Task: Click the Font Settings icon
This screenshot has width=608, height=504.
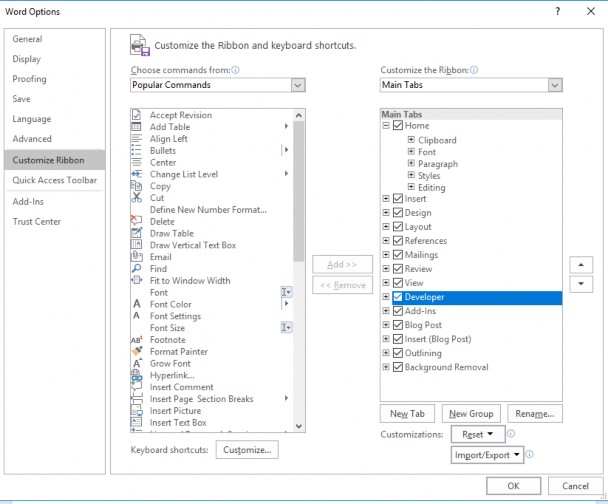Action: (136, 316)
